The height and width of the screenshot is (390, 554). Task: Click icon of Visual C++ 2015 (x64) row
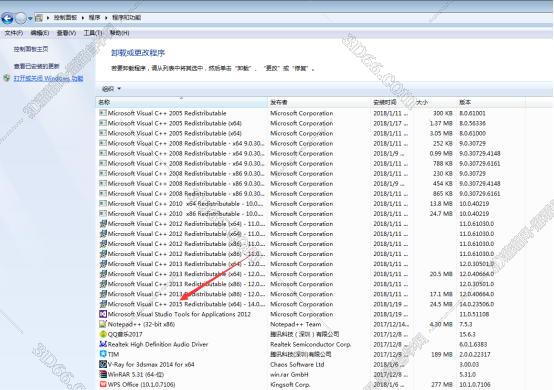click(103, 304)
